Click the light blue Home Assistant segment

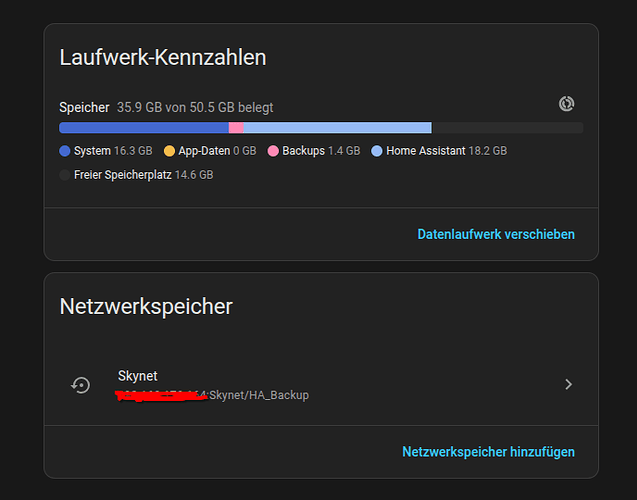click(337, 128)
